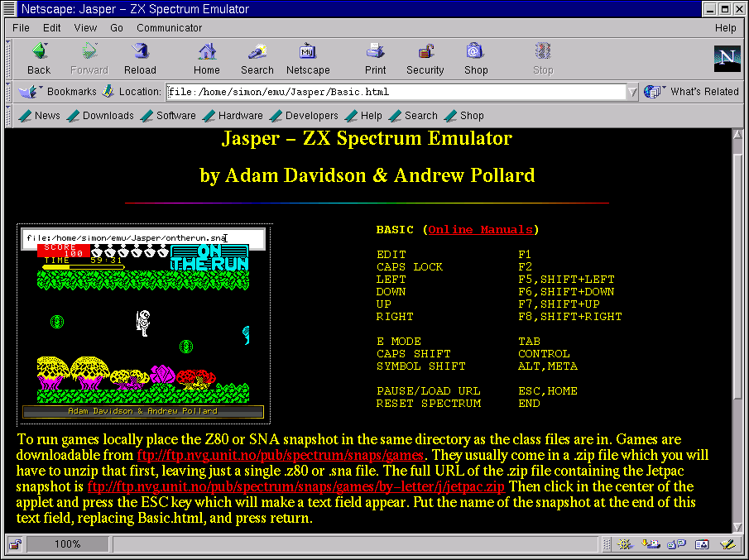Open the Search toolbar icon
Image resolution: width=749 pixels, height=560 pixels.
coord(257,59)
